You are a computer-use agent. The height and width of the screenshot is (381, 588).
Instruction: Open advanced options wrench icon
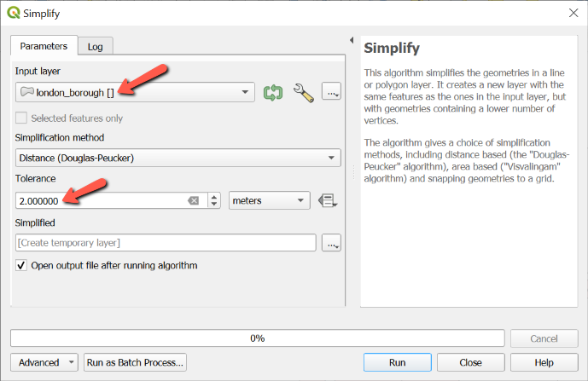[x=304, y=92]
